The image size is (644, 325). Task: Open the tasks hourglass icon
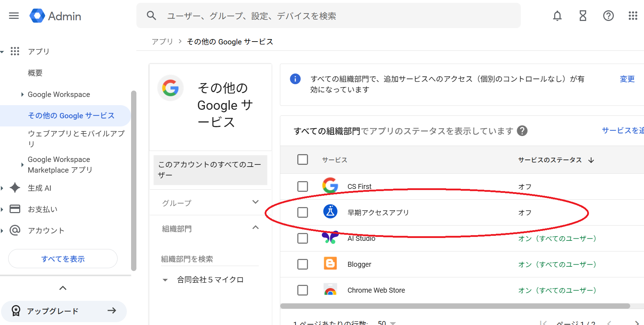click(583, 16)
